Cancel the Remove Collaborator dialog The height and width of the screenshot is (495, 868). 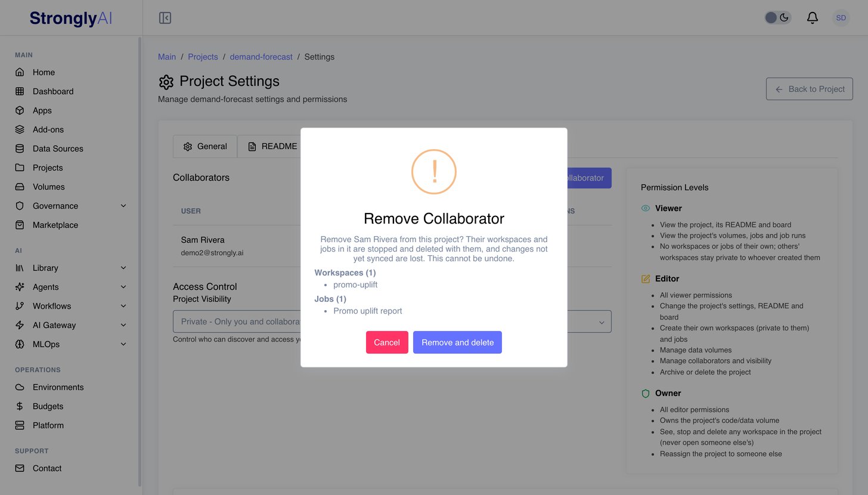387,342
